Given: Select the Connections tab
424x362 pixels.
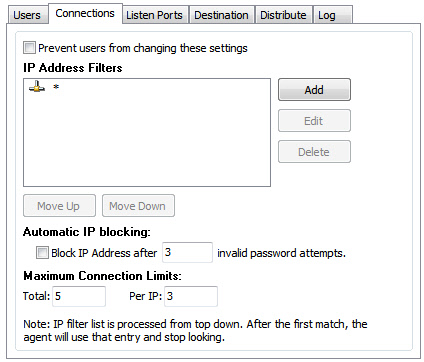Looking at the screenshot, I should pos(85,13).
